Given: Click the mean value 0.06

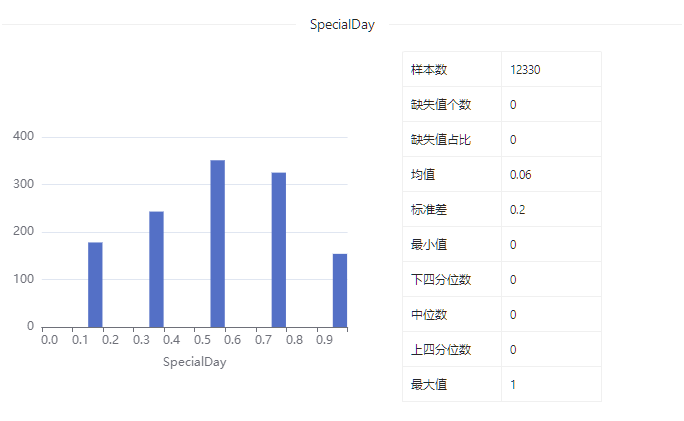Looking at the screenshot, I should (520, 175).
